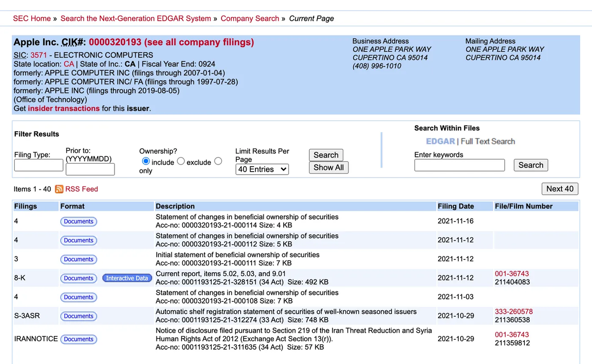
Task: Select the Ownership include radio button
Action: pos(146,162)
